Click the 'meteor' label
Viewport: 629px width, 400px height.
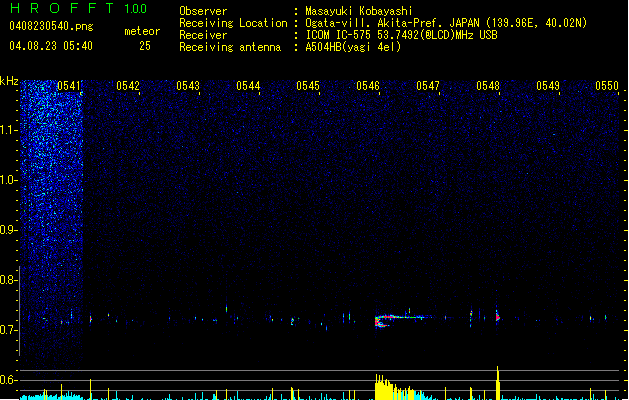142,31
